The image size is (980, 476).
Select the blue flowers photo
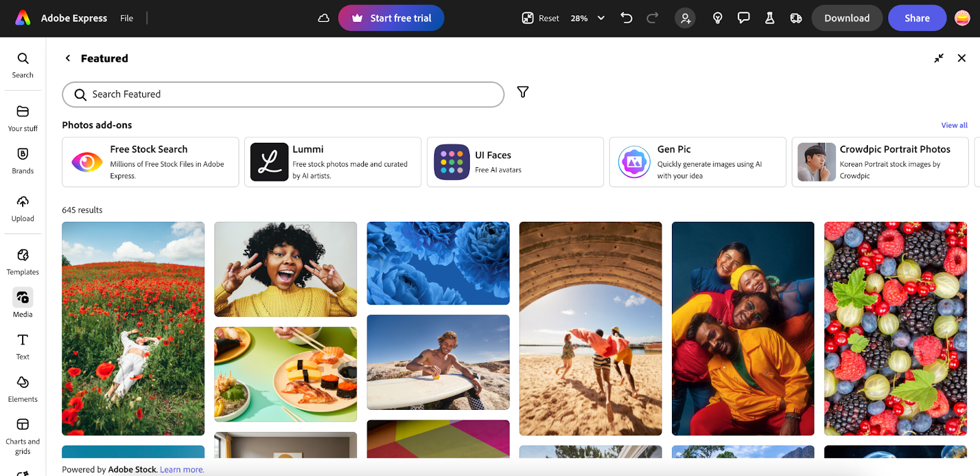438,263
